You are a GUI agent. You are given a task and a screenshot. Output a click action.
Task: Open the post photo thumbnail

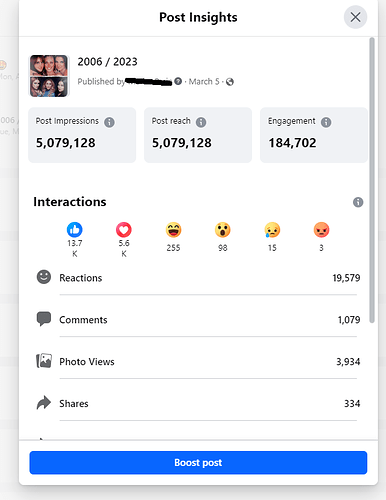tap(49, 76)
